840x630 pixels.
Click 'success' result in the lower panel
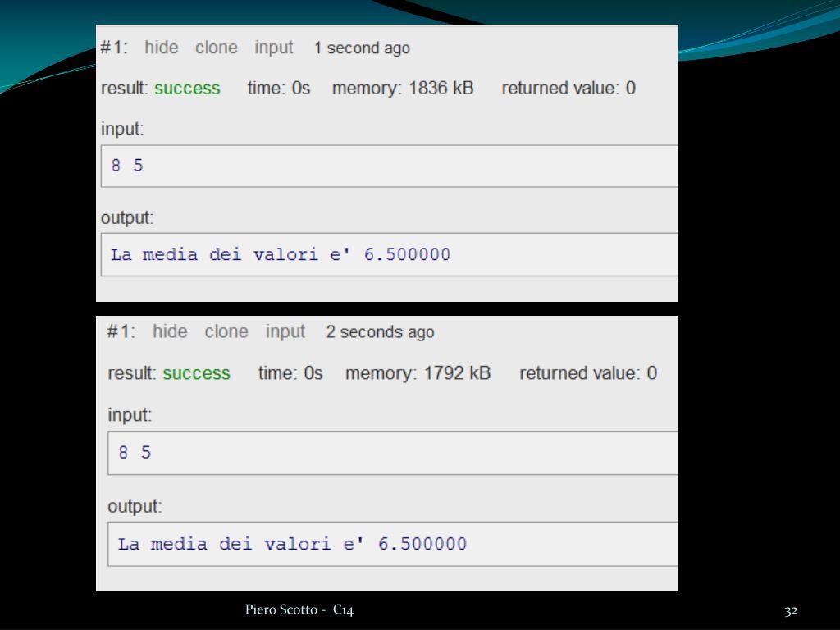[x=196, y=373]
